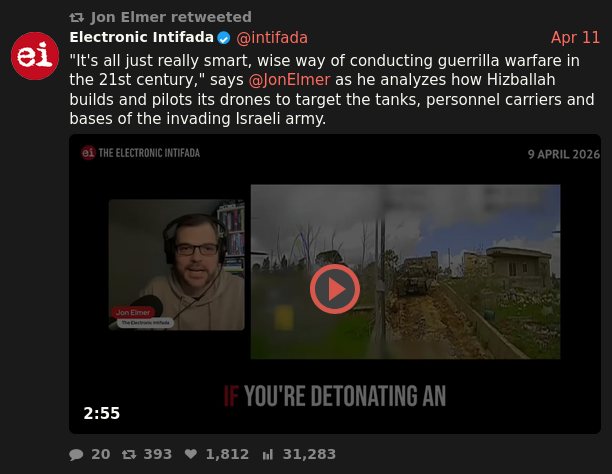The image size is (612, 474).
Task: Open the Apr 11 tweet date link
Action: 575,38
